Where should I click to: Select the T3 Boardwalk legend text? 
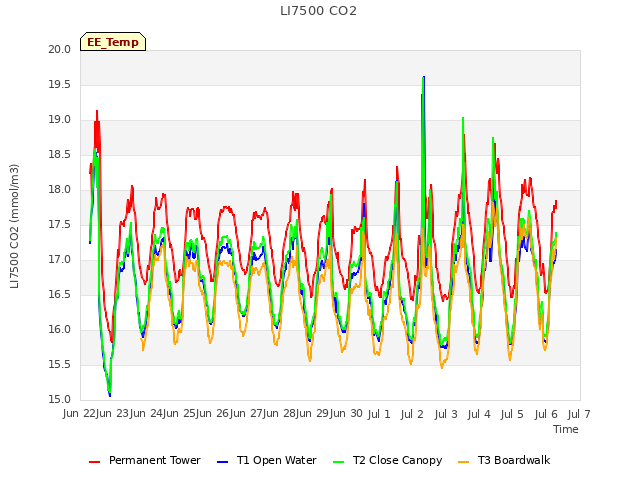tap(514, 460)
